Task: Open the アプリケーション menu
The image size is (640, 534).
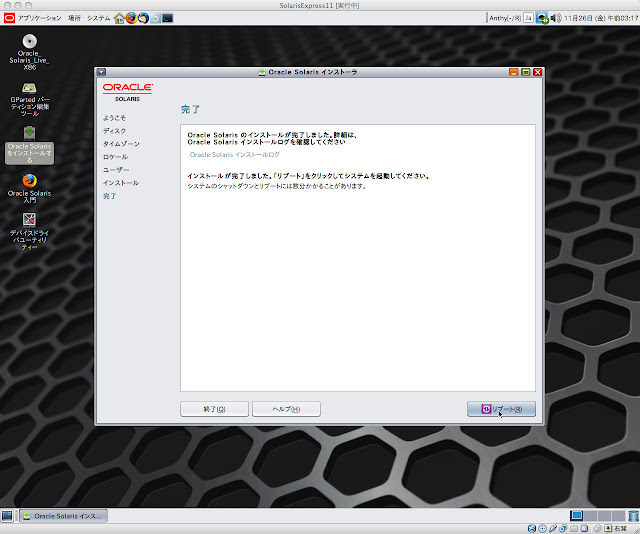Action: 39,18
